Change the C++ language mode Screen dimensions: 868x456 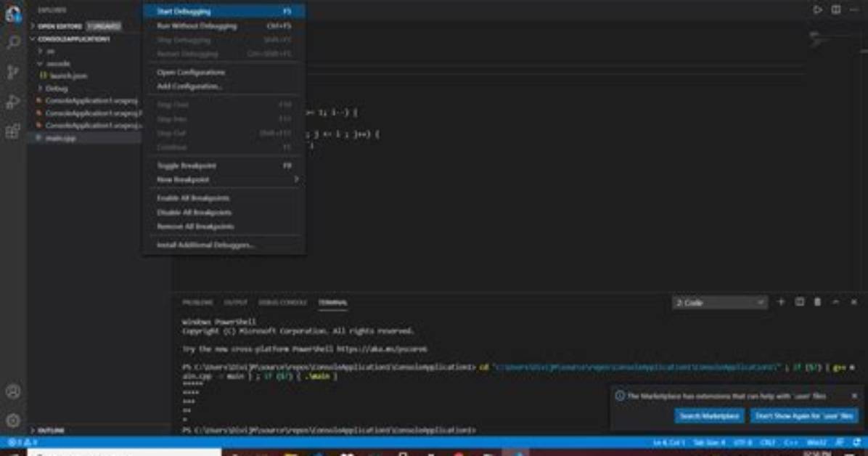click(792, 442)
